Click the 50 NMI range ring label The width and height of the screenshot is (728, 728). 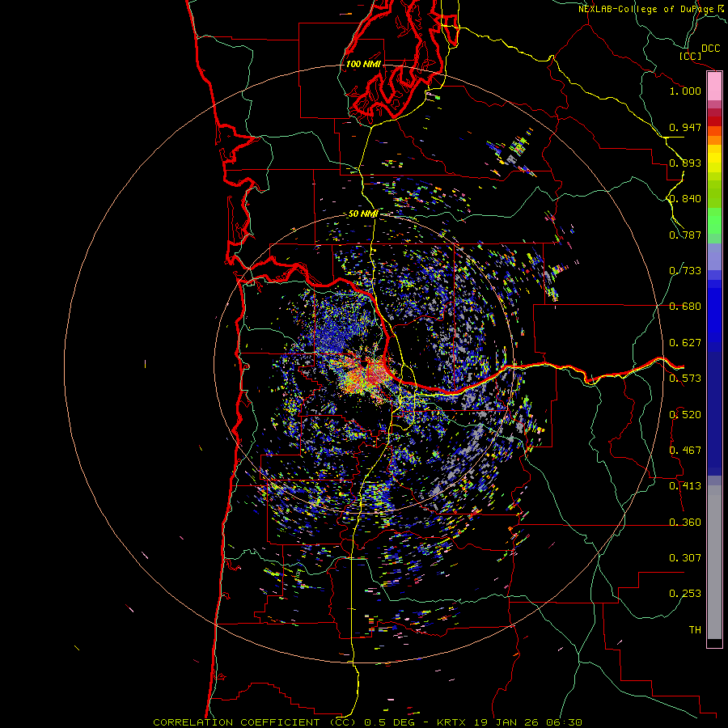click(x=363, y=214)
